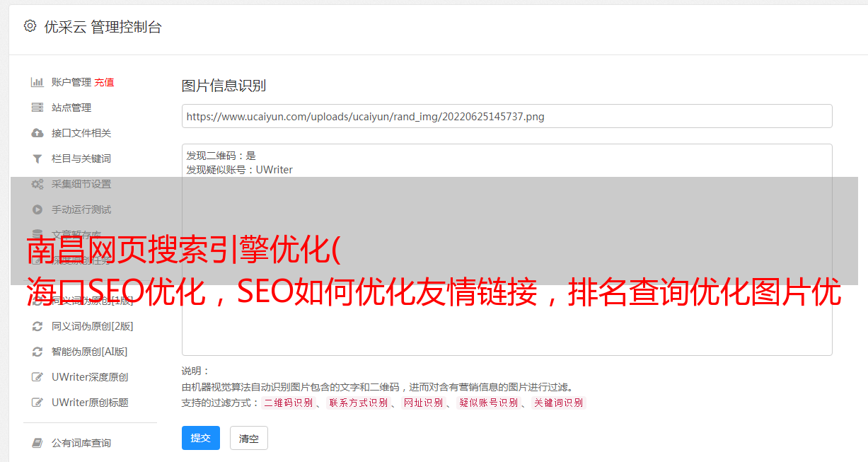Click the 二维码识别 filter tag
Screen dimensions: 868x462
pos(288,403)
